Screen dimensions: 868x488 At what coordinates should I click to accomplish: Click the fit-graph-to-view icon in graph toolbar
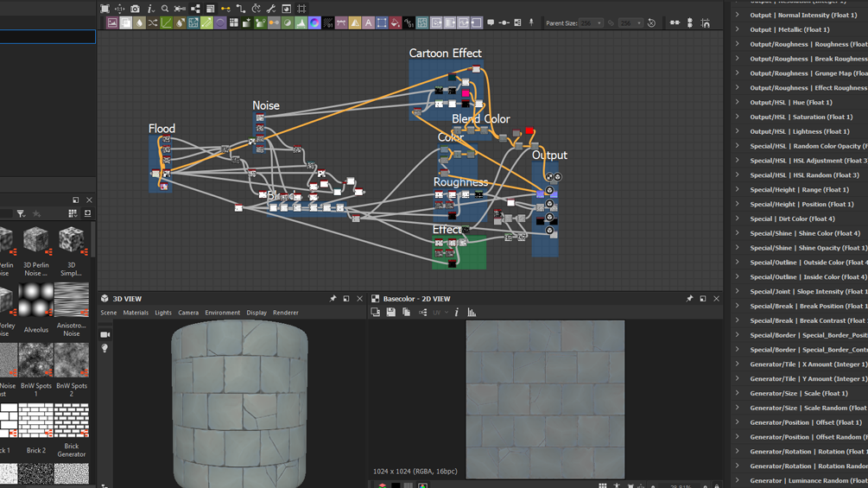[x=105, y=9]
